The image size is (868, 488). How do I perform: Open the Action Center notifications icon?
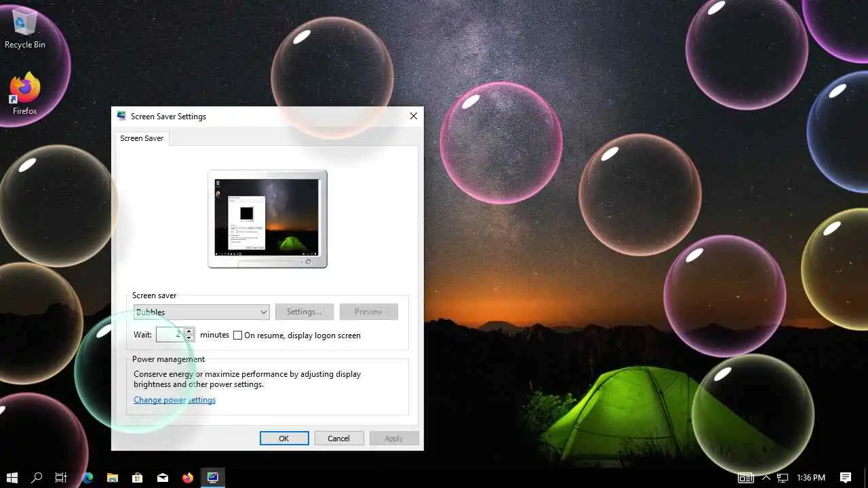846,478
